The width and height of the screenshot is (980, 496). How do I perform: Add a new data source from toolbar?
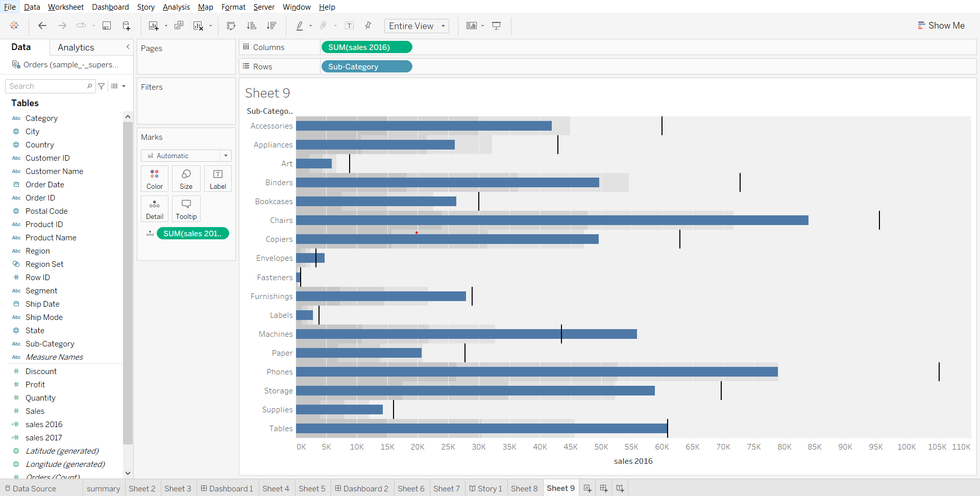pos(126,26)
